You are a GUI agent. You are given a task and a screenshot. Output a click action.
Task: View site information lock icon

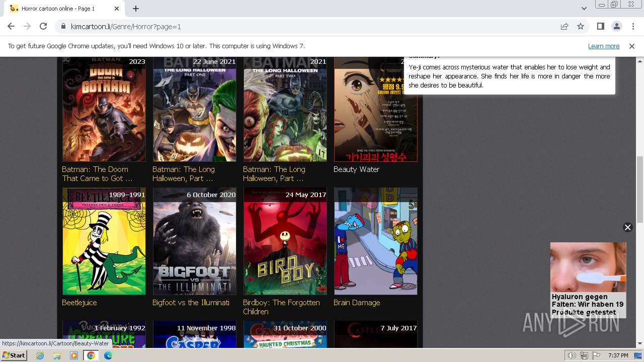coord(63,26)
